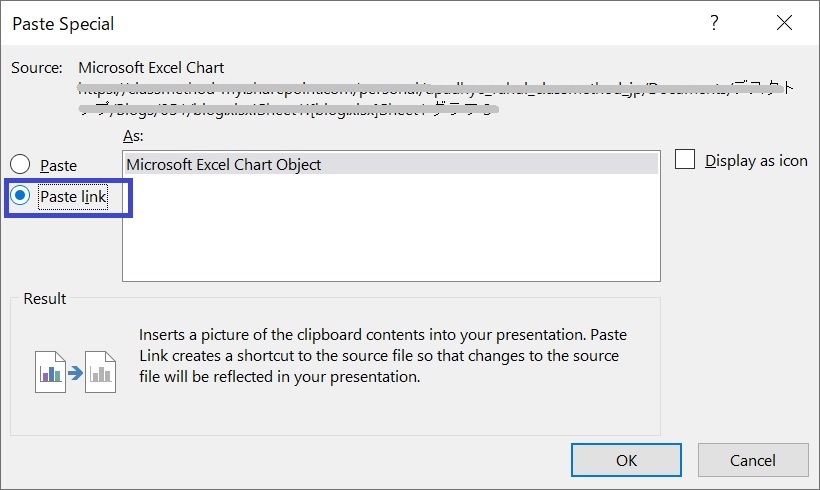The width and height of the screenshot is (820, 490).
Task: Click empty area of the As list box
Action: (x=391, y=227)
